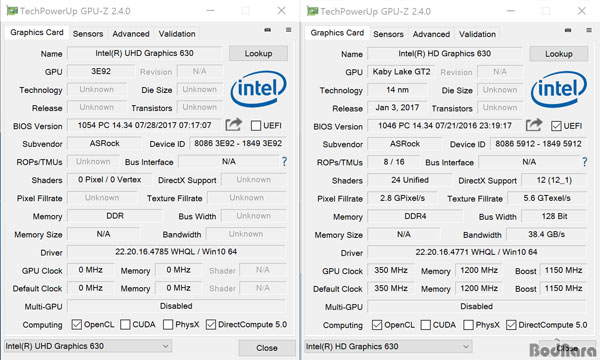Open the hamburger menu icon in UHD Graphics window

(289, 30)
